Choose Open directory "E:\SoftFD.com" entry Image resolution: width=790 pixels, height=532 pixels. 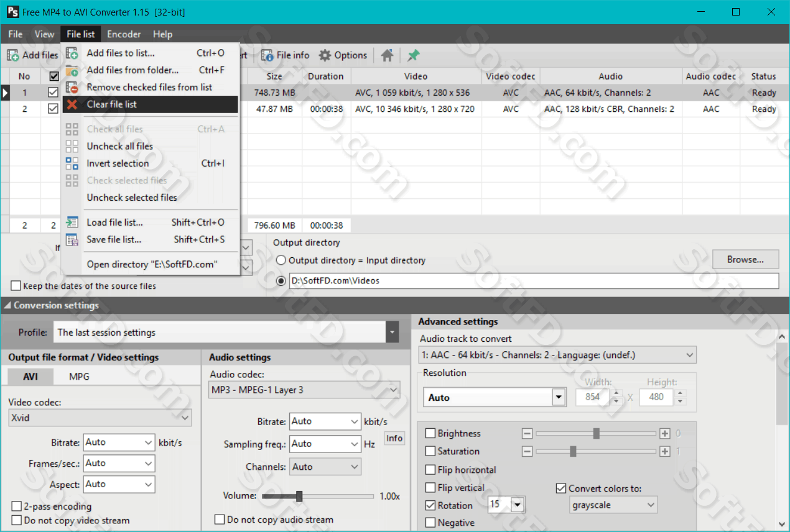click(150, 264)
